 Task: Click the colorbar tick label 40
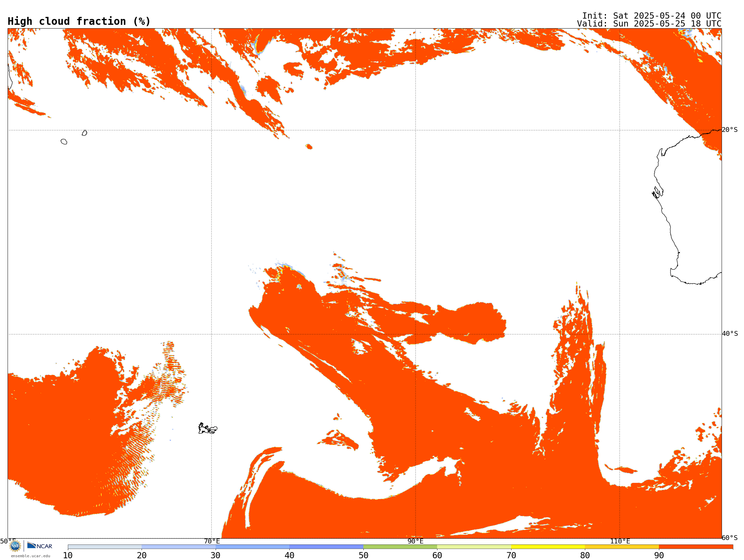(x=289, y=556)
